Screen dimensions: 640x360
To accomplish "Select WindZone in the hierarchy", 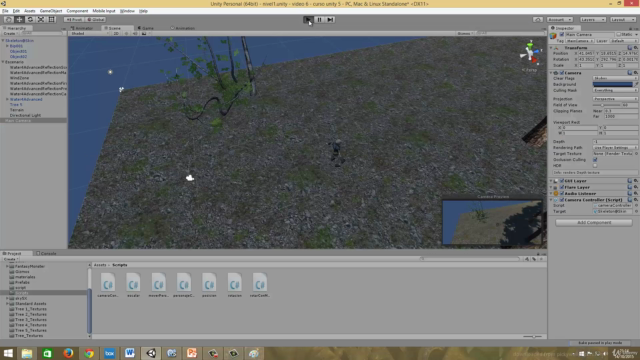I will (x=19, y=78).
